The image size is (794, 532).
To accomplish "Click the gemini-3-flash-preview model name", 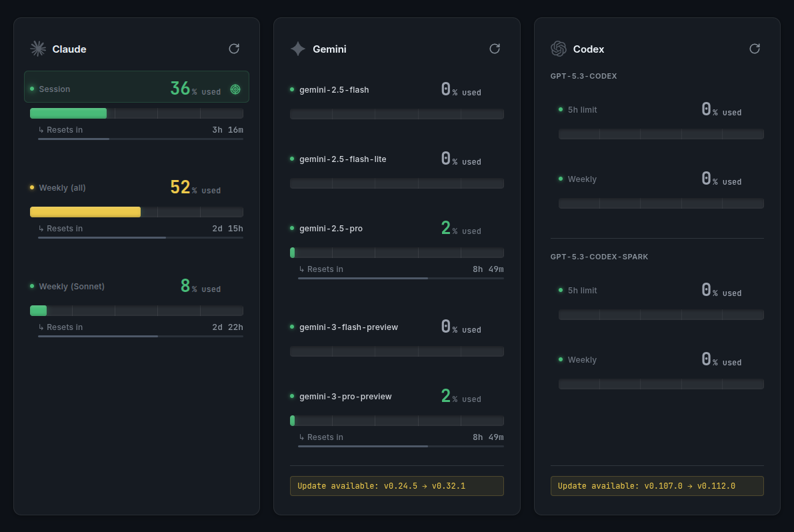I will [x=349, y=327].
